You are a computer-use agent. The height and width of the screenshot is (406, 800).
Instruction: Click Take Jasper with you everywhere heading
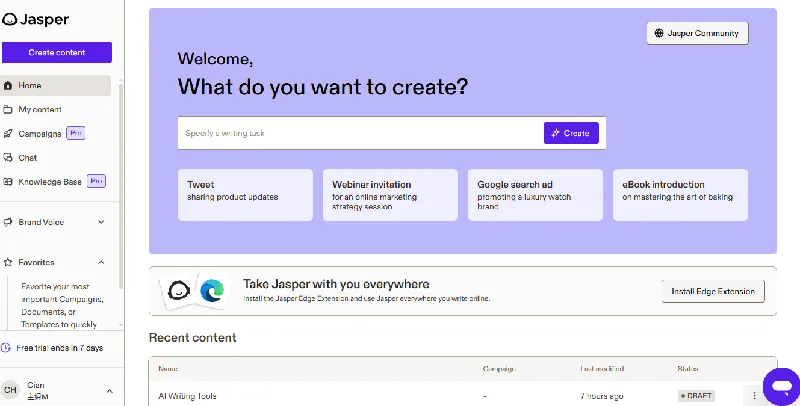336,284
